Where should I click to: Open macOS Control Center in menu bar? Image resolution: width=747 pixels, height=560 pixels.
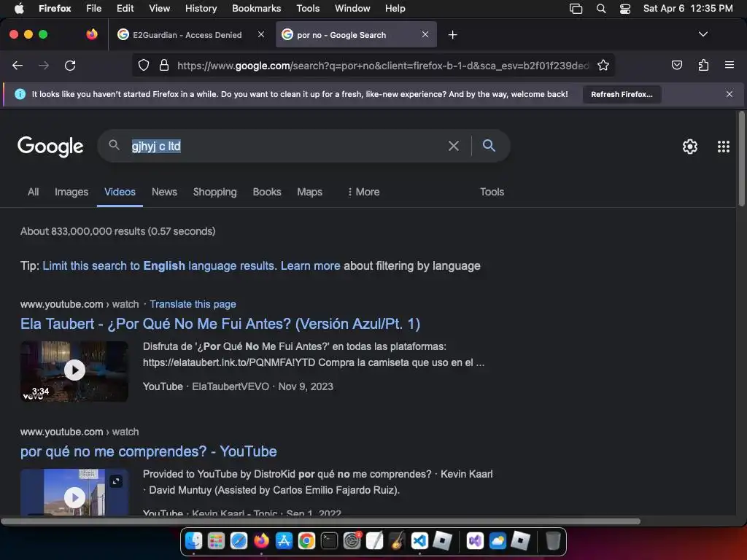tap(625, 9)
